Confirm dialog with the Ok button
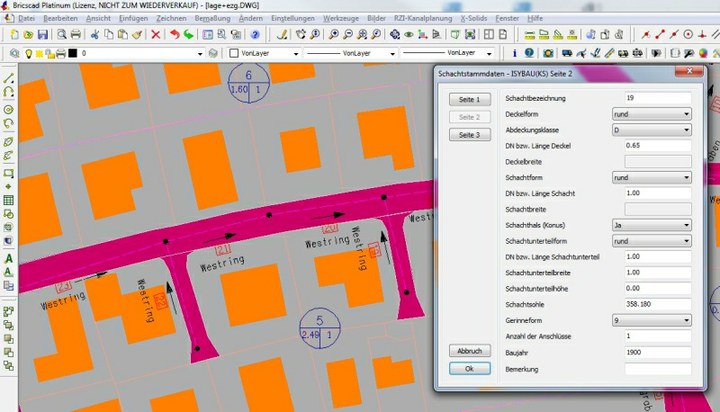The height and width of the screenshot is (412, 720). pyautogui.click(x=469, y=368)
